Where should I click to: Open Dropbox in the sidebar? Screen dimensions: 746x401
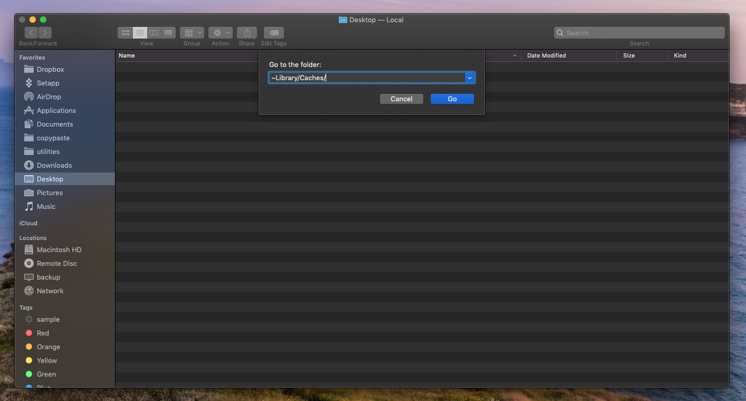pyautogui.click(x=65, y=69)
